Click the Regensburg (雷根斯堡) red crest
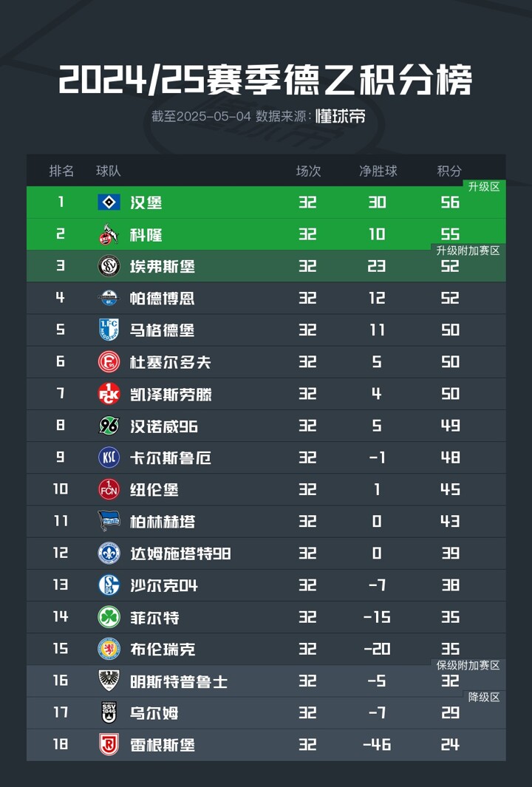The height and width of the screenshot is (787, 532). tap(109, 744)
